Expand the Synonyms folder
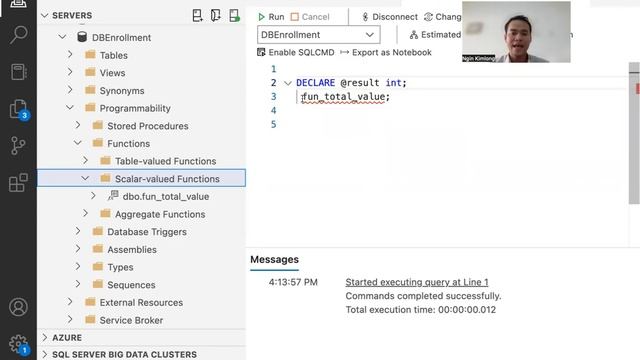The image size is (640, 360). (x=70, y=89)
